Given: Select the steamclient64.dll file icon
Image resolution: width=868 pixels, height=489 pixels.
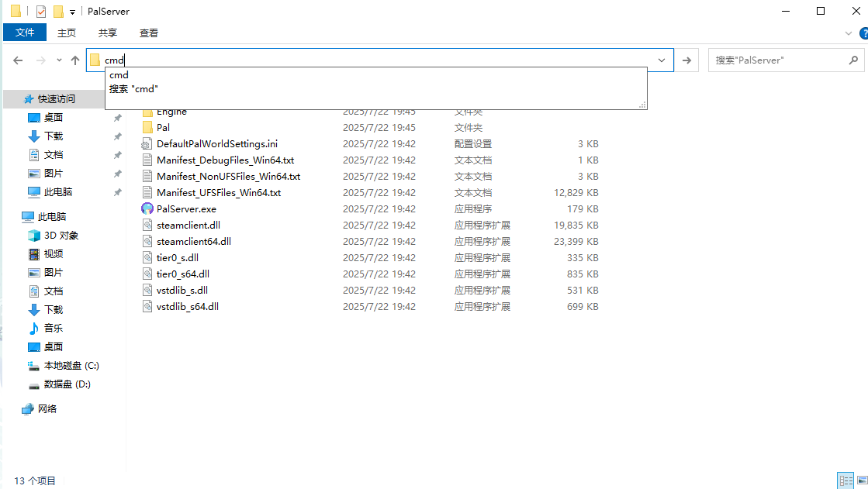Looking at the screenshot, I should [x=147, y=241].
